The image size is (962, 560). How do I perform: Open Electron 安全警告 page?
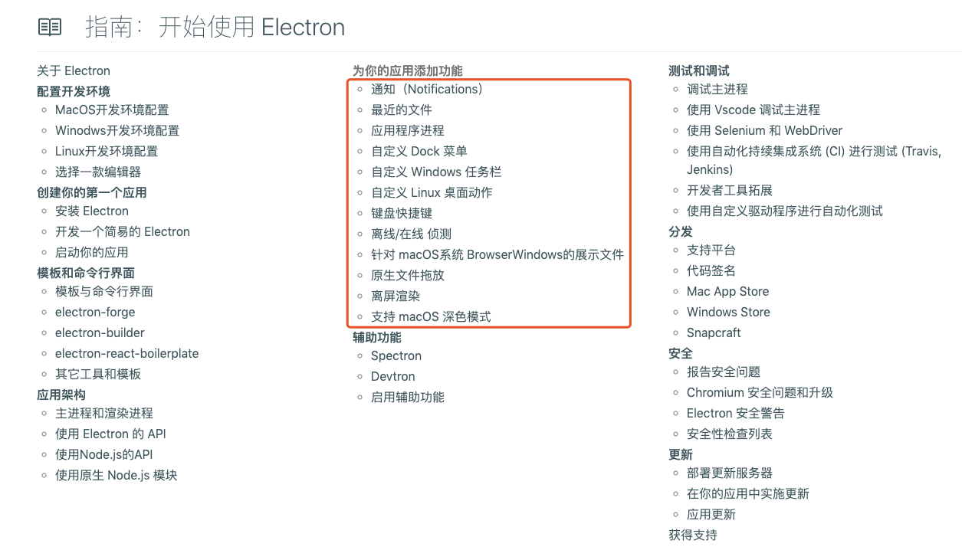[x=736, y=414]
